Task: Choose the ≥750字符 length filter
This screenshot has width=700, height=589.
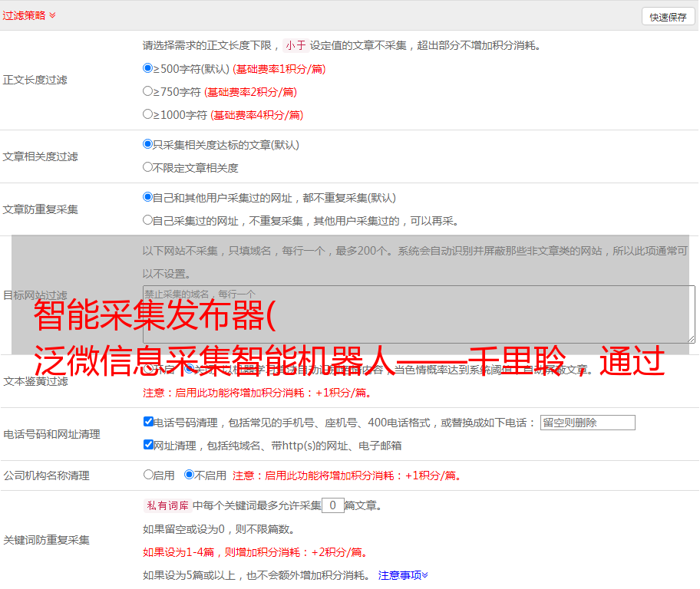Action: [148, 91]
